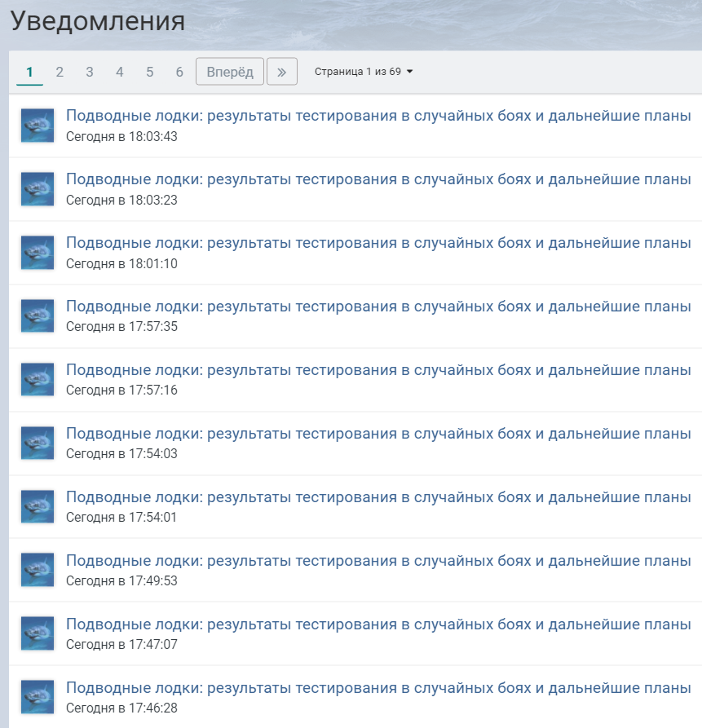The width and height of the screenshot is (702, 728).
Task: Select avatar icon beside 17:49:53 notification
Action: tap(38, 570)
